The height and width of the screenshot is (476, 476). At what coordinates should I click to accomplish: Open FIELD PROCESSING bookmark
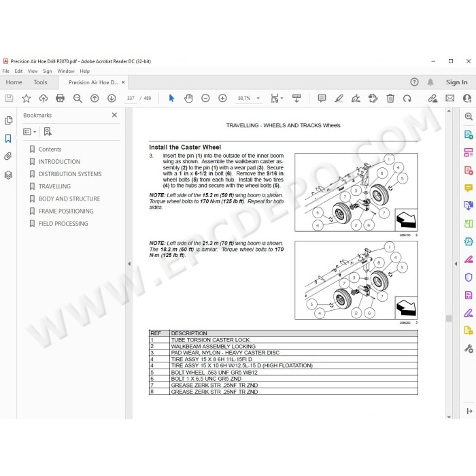coord(63,224)
